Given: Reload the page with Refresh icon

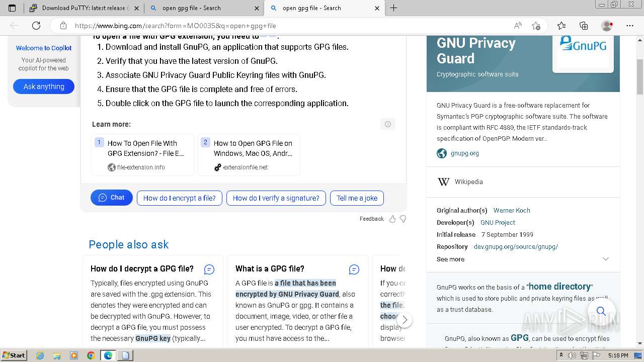Looking at the screenshot, I should (x=36, y=26).
